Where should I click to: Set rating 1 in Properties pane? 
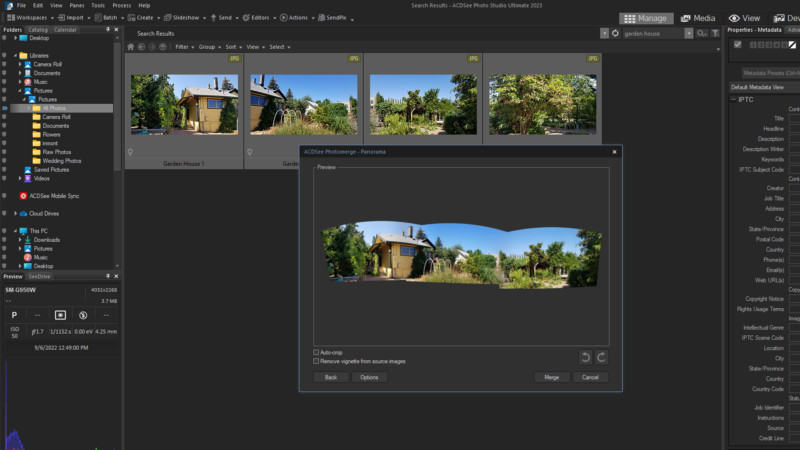753,45
